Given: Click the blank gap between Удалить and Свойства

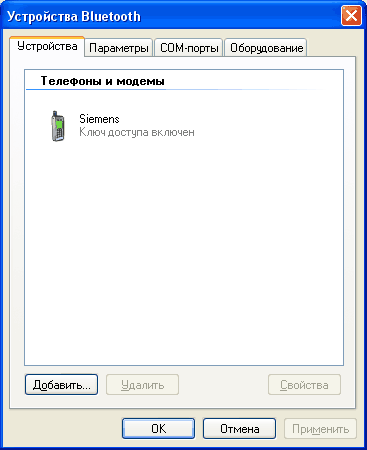Looking at the screenshot, I should (x=223, y=385).
